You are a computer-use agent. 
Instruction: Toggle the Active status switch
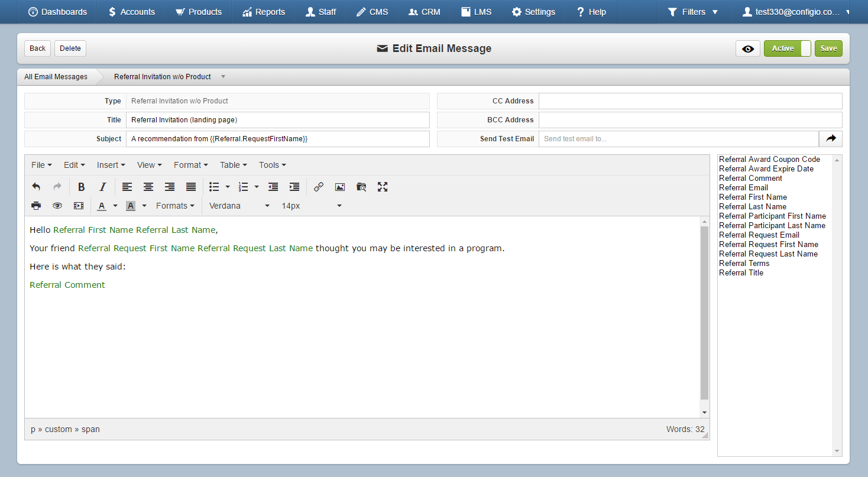click(788, 48)
